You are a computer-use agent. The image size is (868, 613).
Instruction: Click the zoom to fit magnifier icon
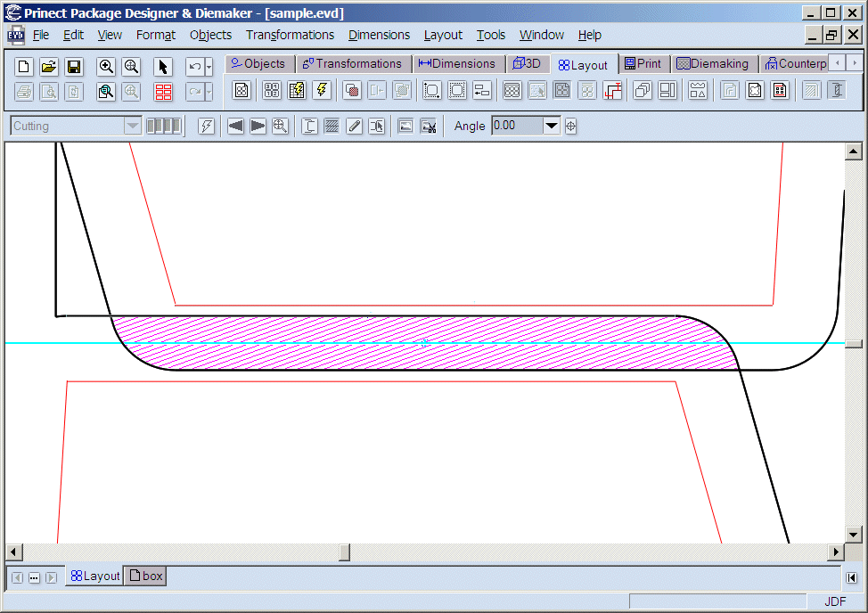131,67
